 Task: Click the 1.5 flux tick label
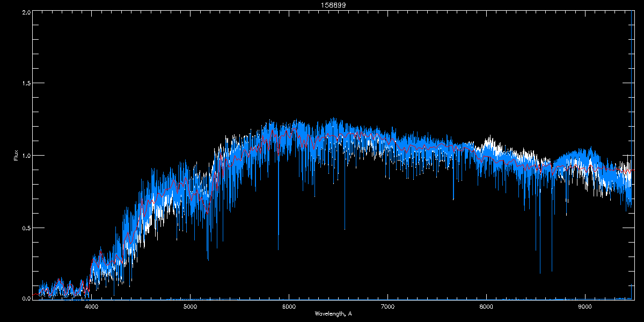pos(25,83)
